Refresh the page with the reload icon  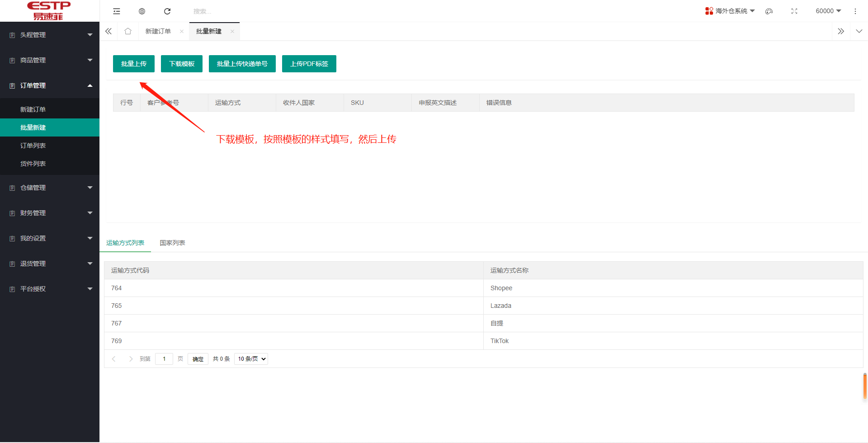(x=167, y=11)
